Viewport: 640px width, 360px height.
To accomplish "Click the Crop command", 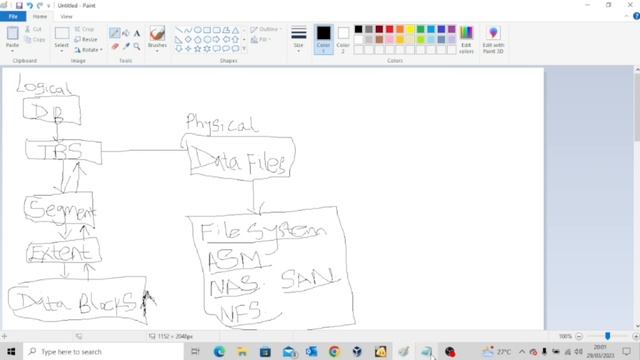I will (x=84, y=29).
